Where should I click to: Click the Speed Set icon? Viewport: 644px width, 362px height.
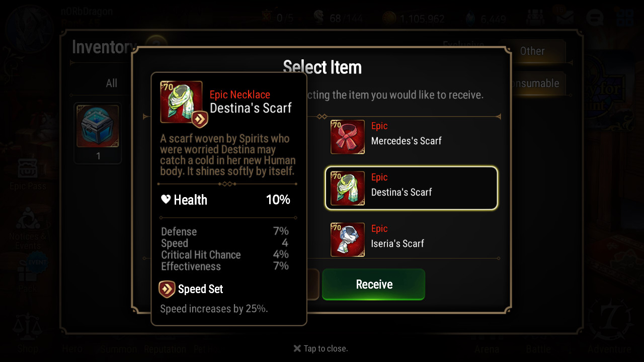167,289
